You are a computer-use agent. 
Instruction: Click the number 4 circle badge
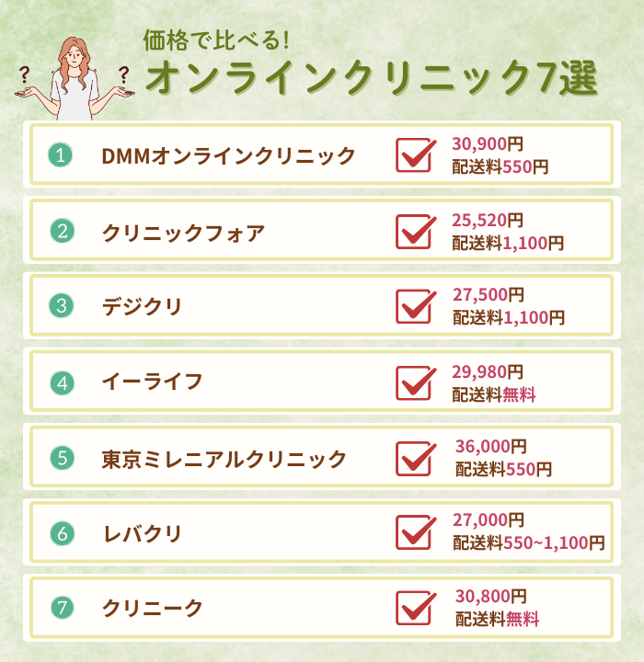point(61,382)
